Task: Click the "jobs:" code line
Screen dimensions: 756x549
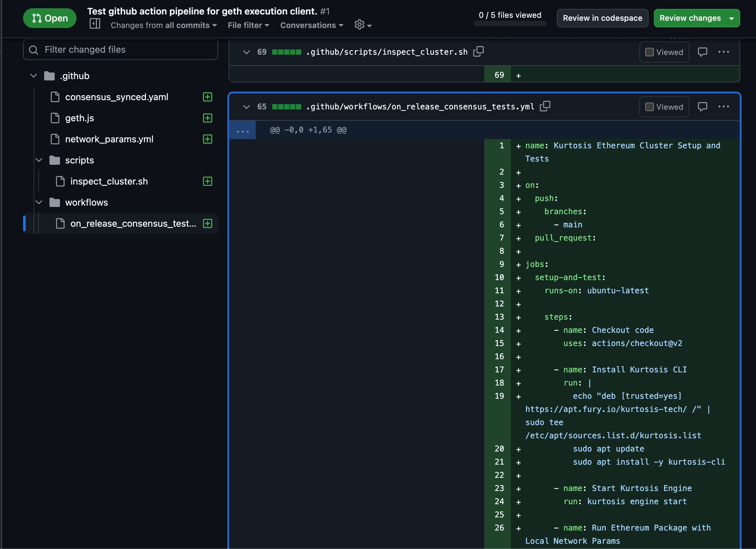Action: point(537,264)
